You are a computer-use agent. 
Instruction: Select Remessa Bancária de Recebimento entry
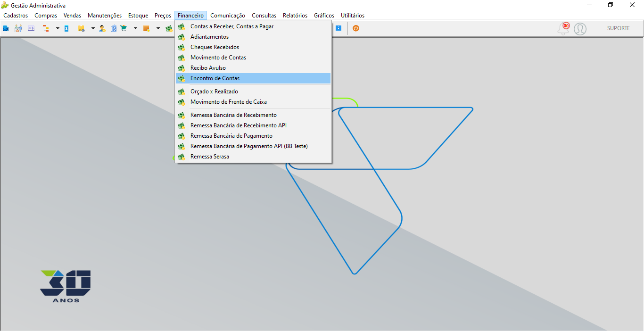click(253, 115)
